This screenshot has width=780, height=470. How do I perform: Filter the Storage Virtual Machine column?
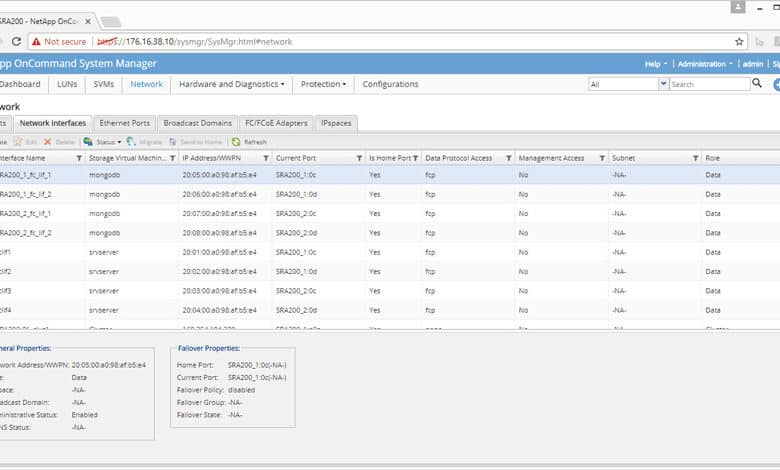coord(172,158)
